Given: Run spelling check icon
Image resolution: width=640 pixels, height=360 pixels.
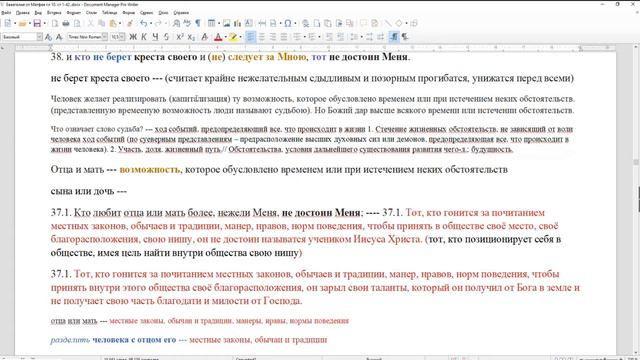Looking at the screenshot, I should [187, 23].
